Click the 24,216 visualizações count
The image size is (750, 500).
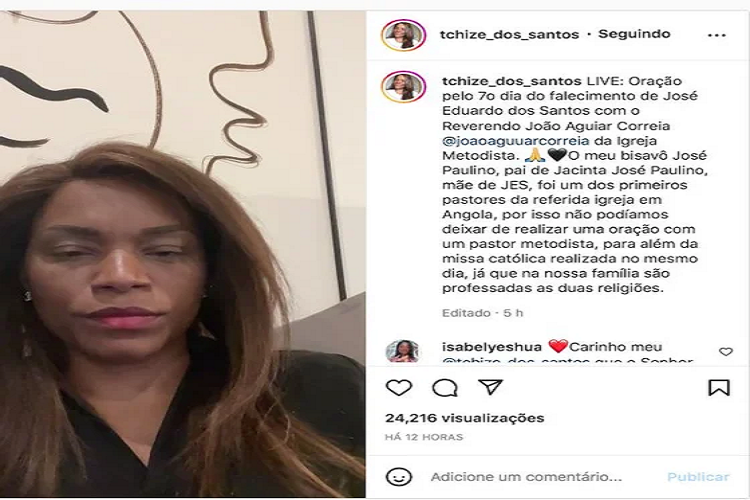pos(465,418)
